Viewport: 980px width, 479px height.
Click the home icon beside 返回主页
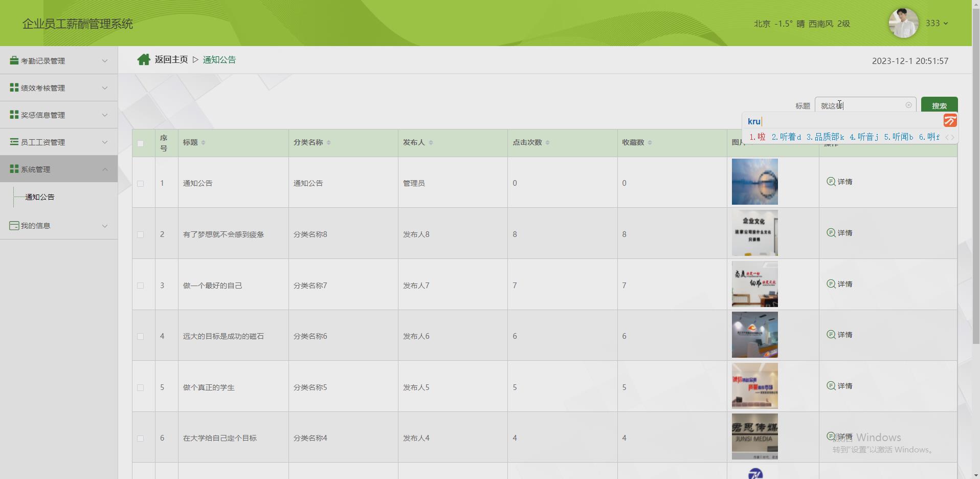click(144, 60)
